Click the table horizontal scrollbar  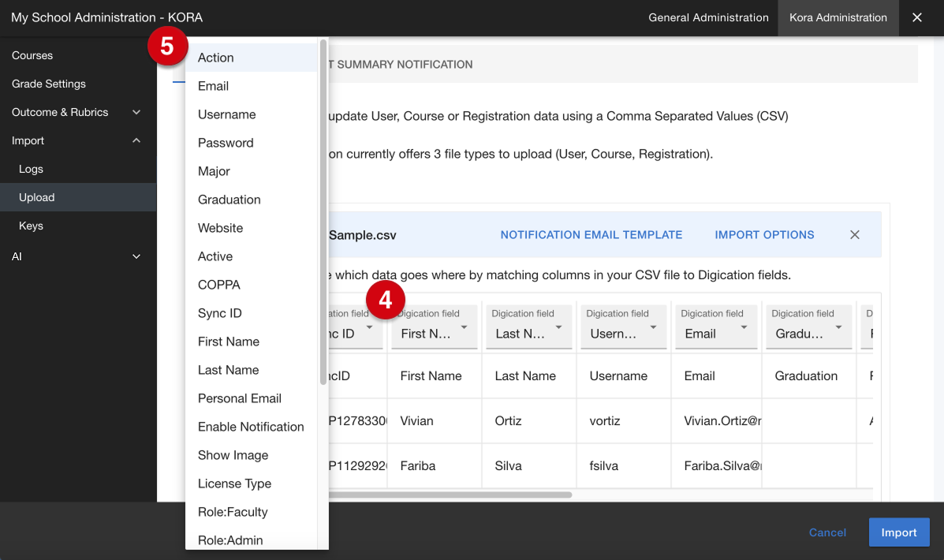point(450,495)
